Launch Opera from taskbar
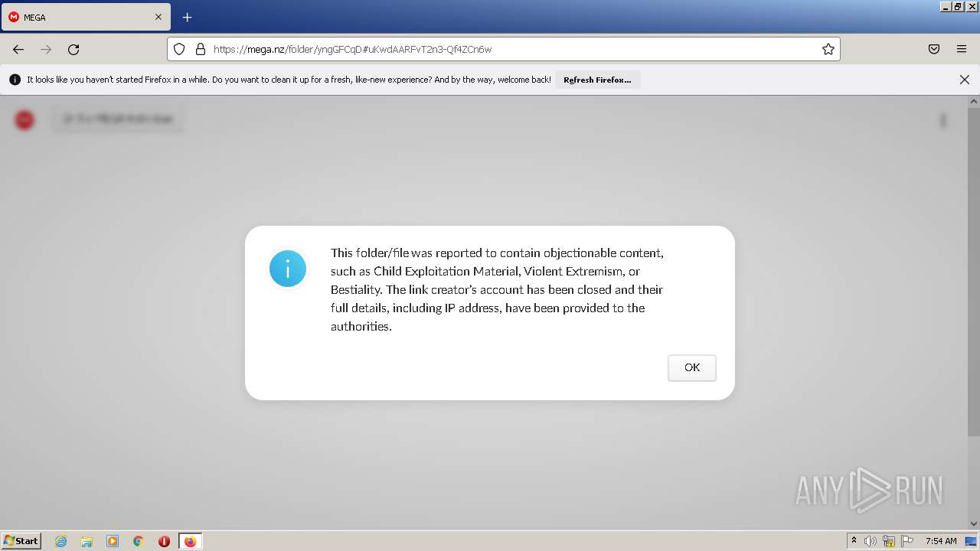The width and height of the screenshot is (980, 551). [164, 541]
